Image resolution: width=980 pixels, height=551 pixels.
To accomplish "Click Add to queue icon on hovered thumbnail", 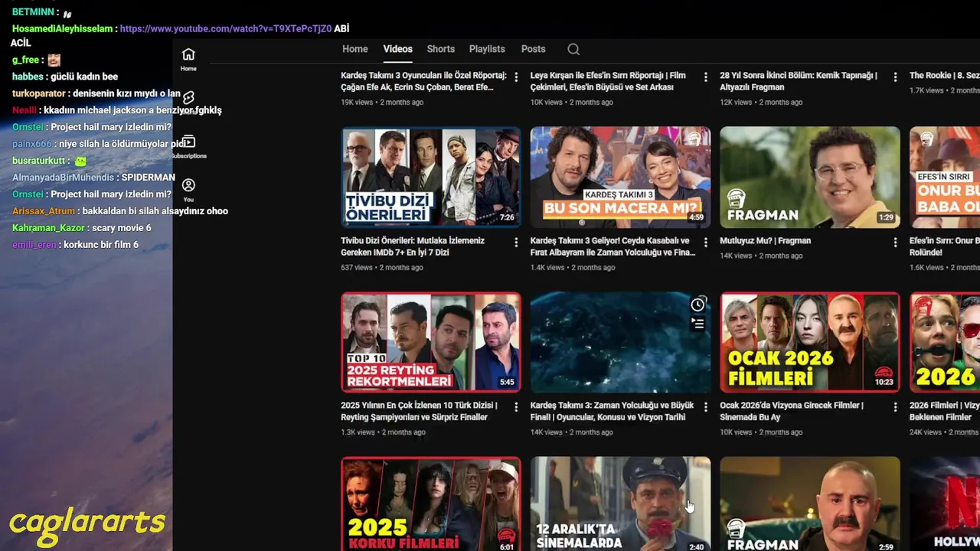I will coord(697,324).
